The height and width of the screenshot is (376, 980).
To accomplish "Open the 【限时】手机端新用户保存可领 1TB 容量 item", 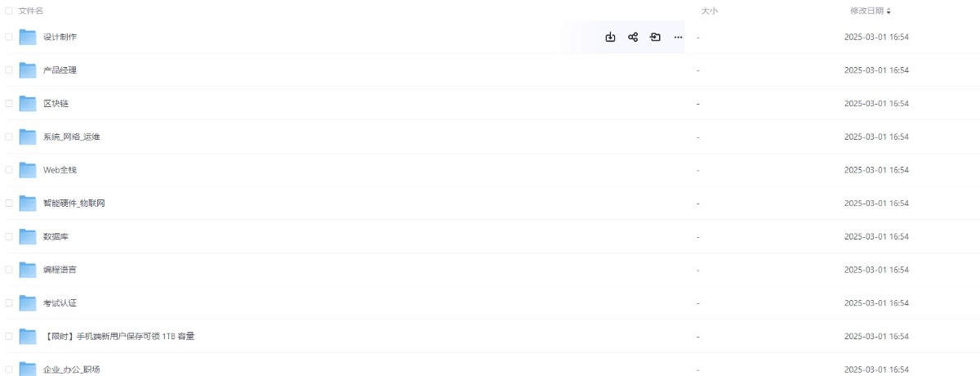I will [118, 336].
